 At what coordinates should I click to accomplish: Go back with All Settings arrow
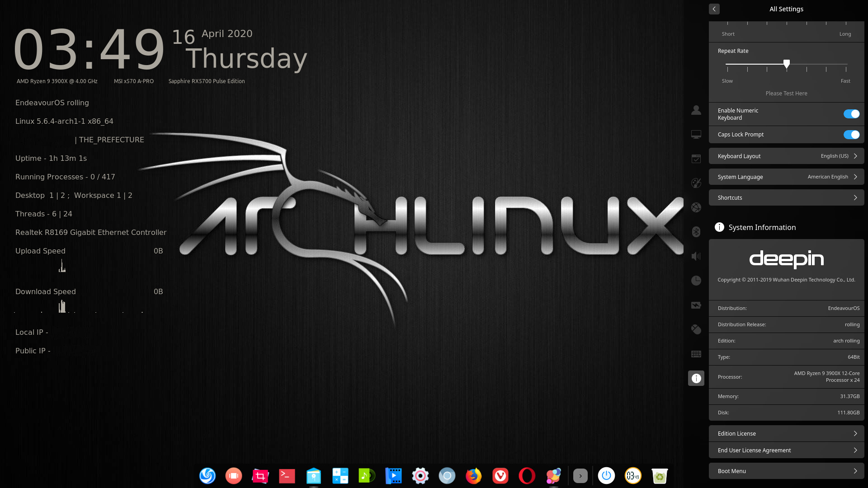point(714,9)
